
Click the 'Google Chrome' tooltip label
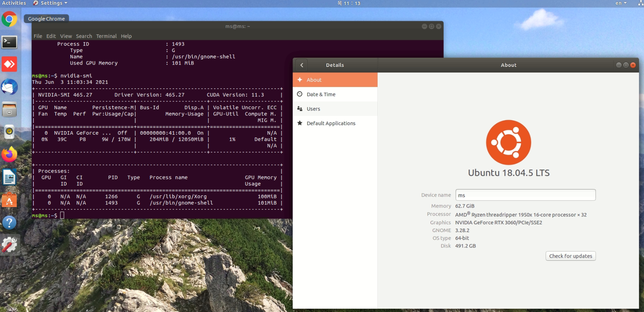tap(46, 18)
